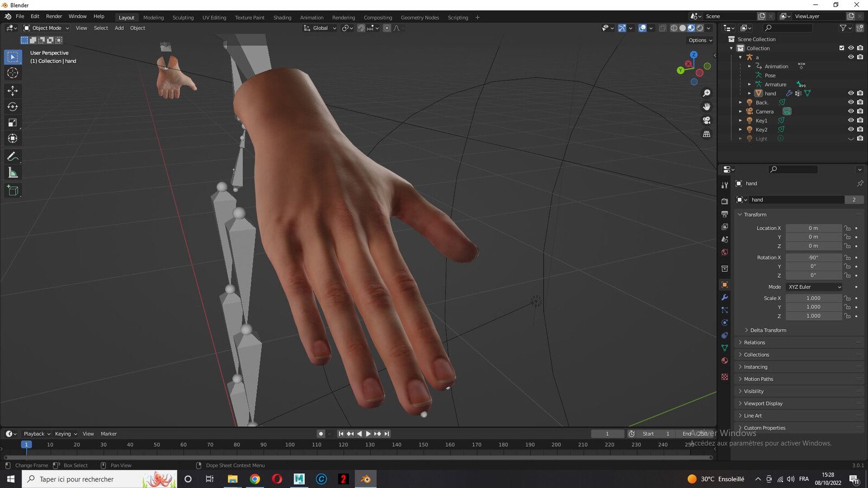Click the Rotation X value field
868x488 pixels.
tap(813, 258)
